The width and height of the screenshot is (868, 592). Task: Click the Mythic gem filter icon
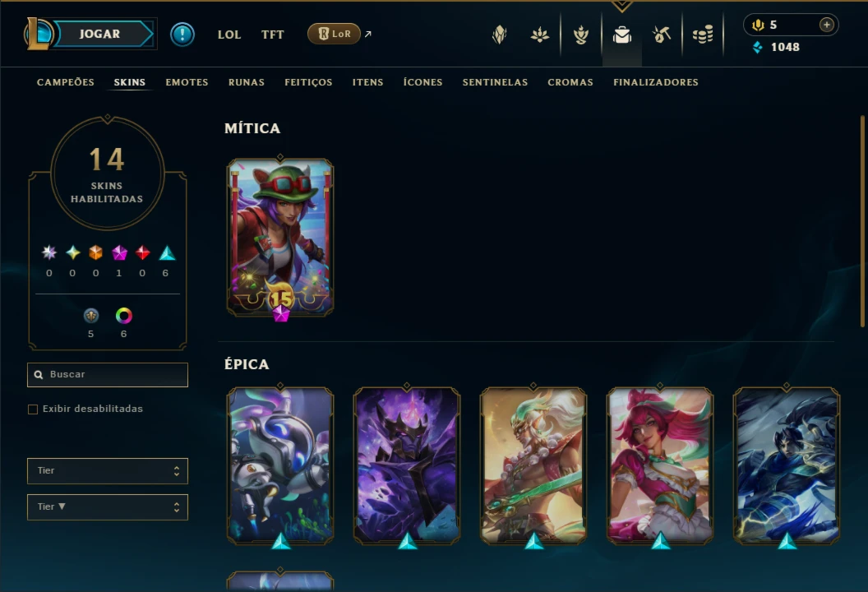(x=119, y=253)
